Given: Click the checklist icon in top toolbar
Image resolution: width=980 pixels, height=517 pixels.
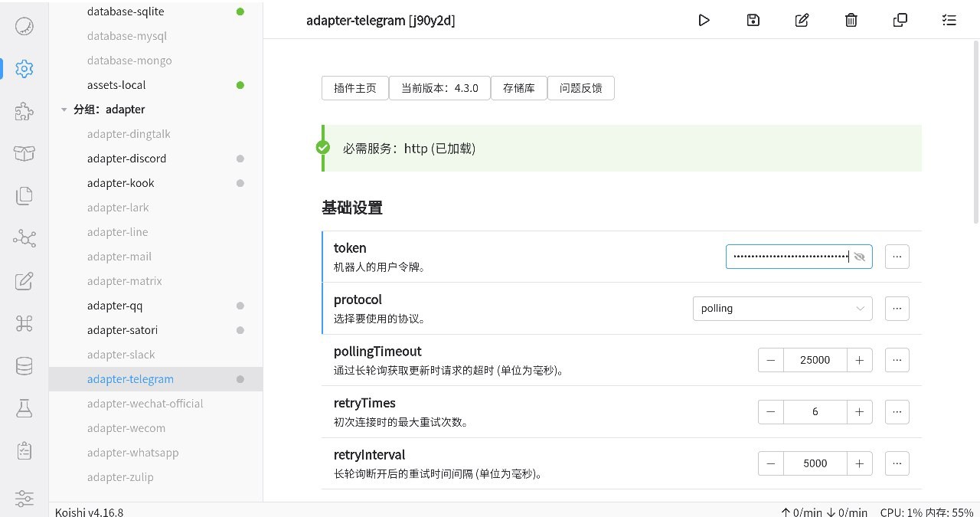Looking at the screenshot, I should click(x=949, y=21).
